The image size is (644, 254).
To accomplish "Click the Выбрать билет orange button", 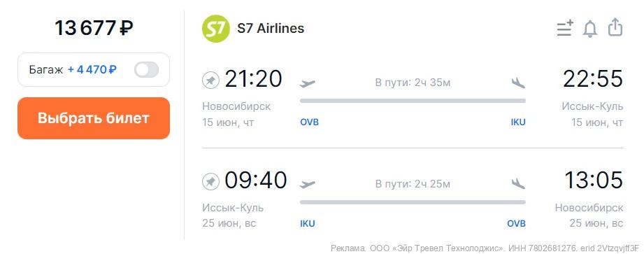I will click(x=94, y=118).
